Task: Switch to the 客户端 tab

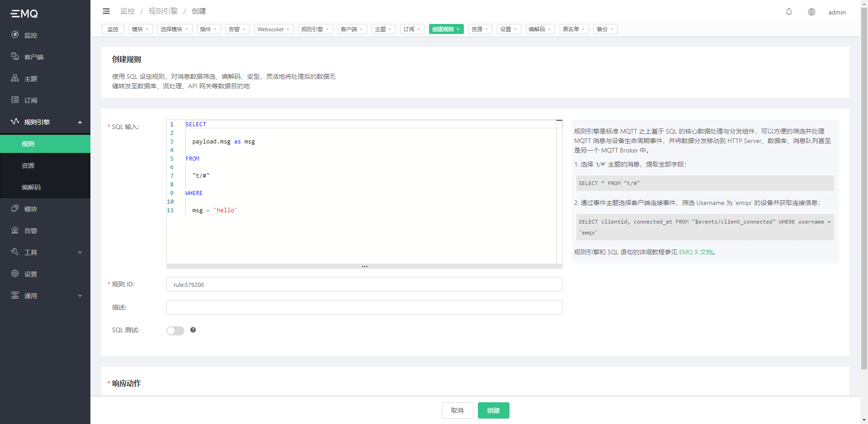Action: [352, 29]
